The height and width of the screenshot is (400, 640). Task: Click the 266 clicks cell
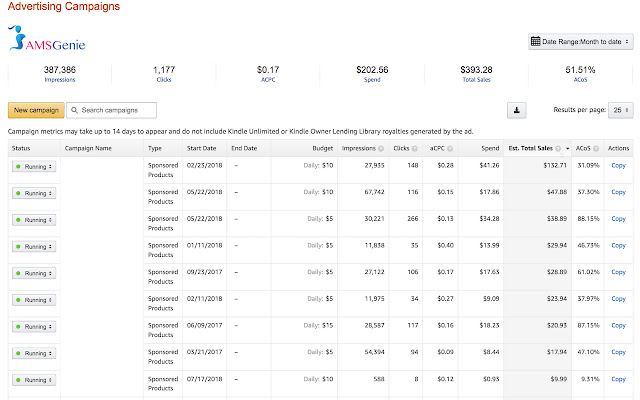click(413, 219)
